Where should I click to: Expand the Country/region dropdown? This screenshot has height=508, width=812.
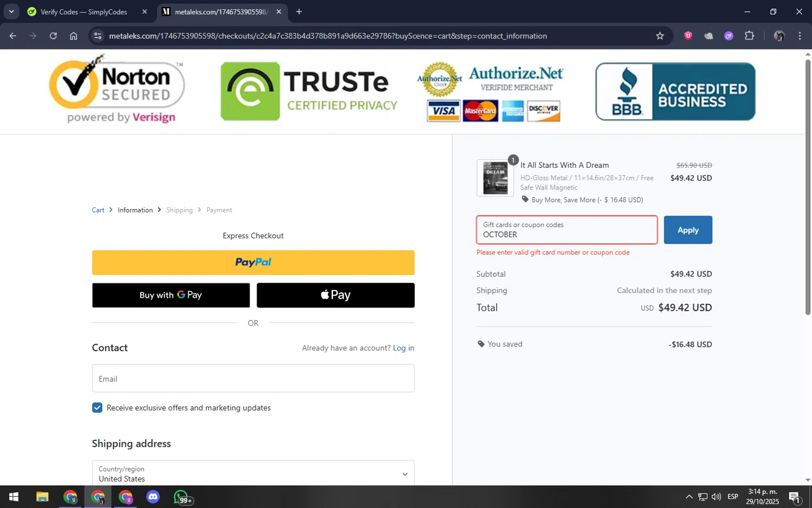(x=253, y=474)
